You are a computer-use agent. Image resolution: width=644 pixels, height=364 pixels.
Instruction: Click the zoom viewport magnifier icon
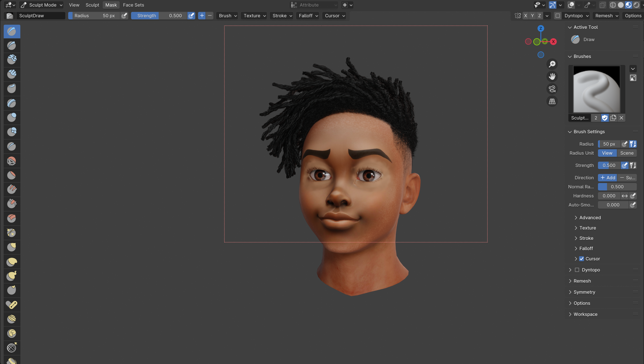pos(552,64)
